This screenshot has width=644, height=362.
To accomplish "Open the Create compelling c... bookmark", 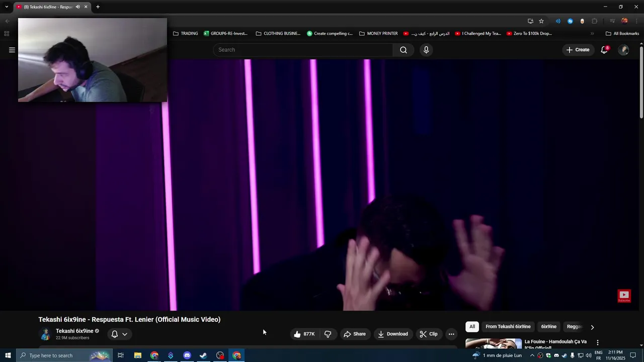I will (x=330, y=34).
